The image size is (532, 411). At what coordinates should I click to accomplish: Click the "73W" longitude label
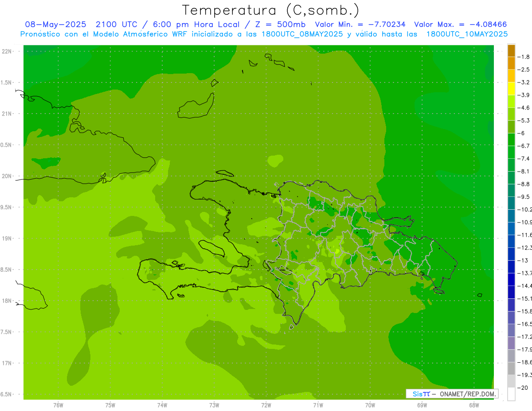214,405
